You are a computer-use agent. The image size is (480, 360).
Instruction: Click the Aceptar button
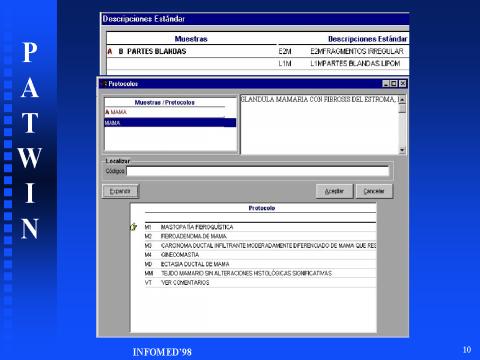[x=334, y=191]
